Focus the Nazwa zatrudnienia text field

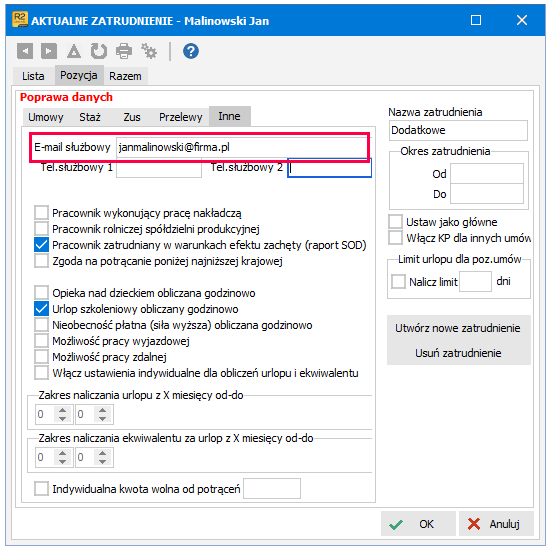pos(458,130)
